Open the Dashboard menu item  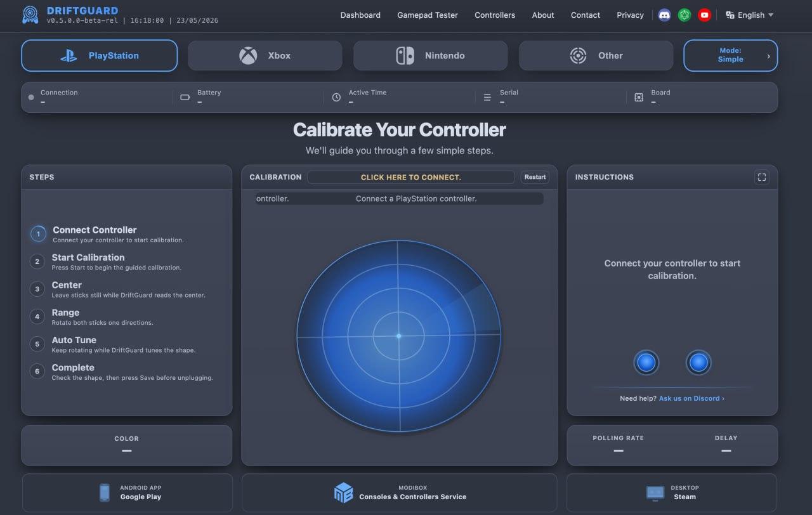(360, 15)
